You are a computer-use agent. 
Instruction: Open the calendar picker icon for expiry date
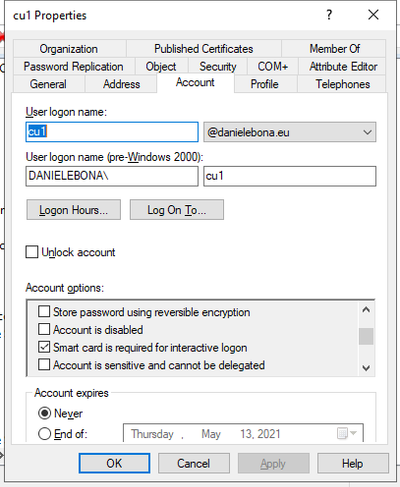click(x=342, y=433)
